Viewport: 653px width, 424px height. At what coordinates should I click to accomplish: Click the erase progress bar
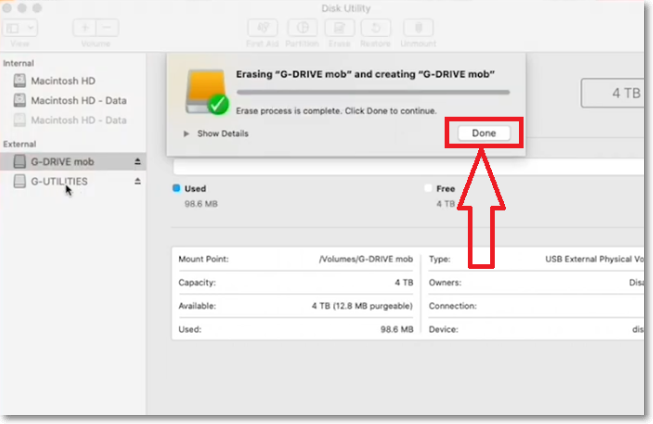[x=373, y=92]
